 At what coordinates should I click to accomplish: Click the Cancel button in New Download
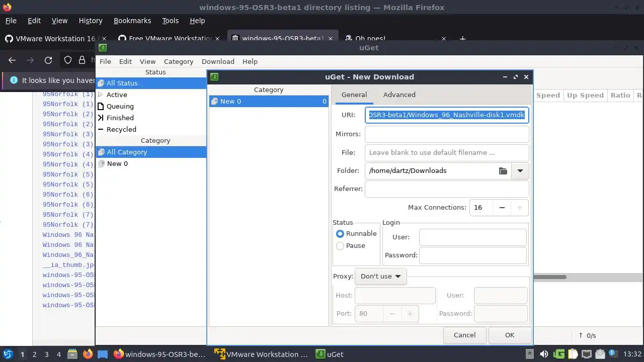[464, 335]
